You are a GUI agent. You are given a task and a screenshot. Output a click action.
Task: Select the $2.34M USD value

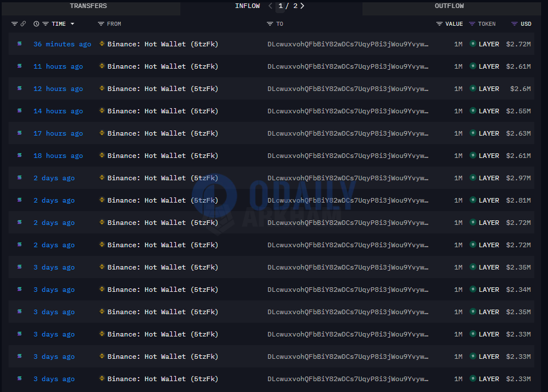pos(518,290)
